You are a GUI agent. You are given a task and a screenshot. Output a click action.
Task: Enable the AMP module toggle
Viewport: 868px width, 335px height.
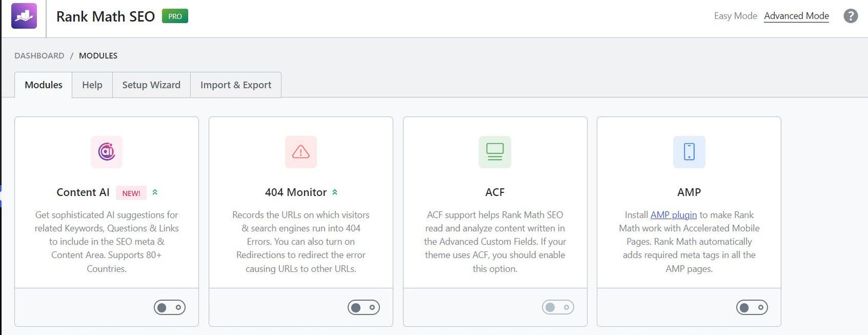752,307
